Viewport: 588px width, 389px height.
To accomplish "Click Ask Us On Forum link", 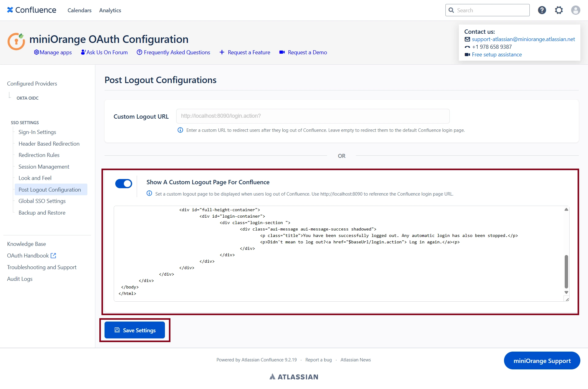I will pyautogui.click(x=104, y=52).
